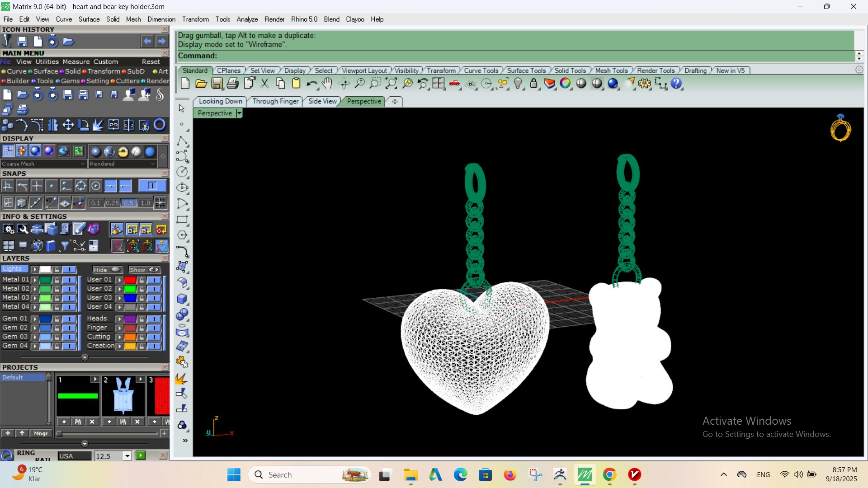Open the Curve menu
Viewport: 868px width, 488px height.
[64, 19]
